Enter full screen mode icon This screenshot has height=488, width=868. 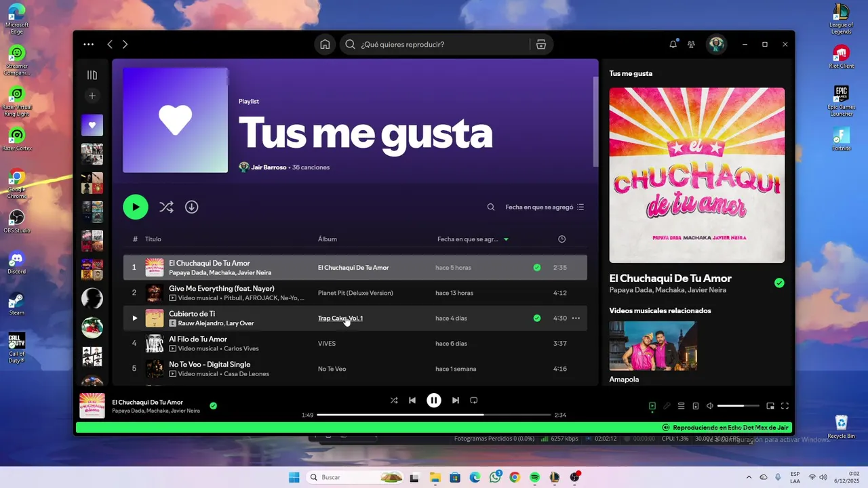[x=785, y=406]
